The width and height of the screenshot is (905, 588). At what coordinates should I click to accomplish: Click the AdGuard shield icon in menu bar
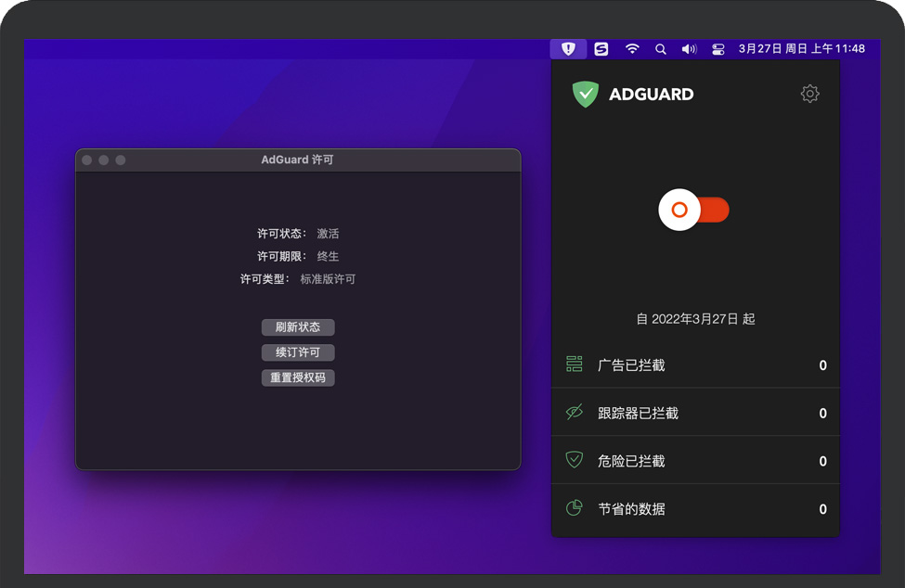[568, 49]
